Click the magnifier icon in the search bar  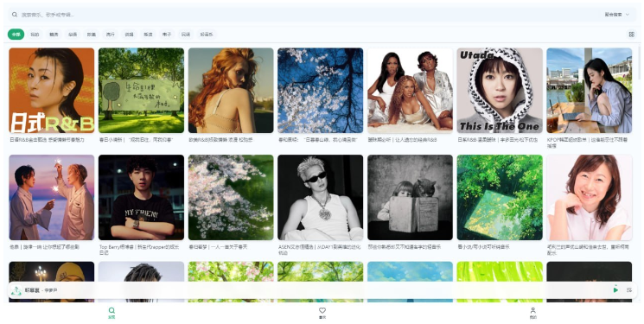[15, 15]
